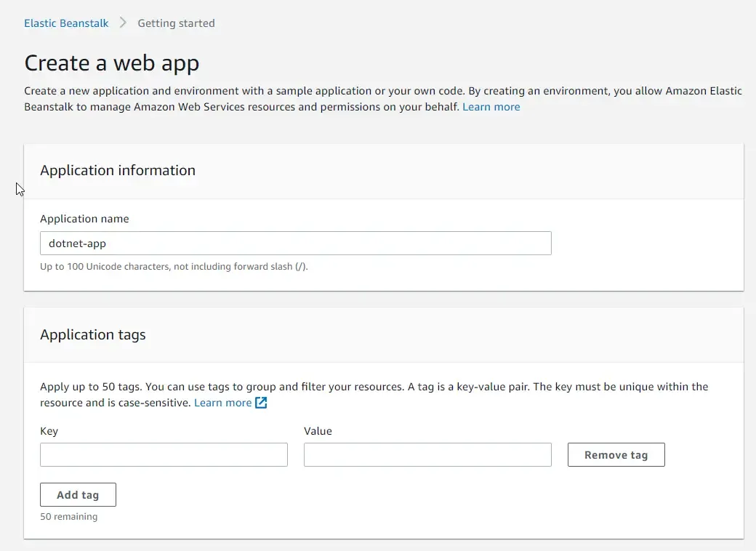The height and width of the screenshot is (551, 756).
Task: Click the Application tags section header
Action: tap(92, 334)
